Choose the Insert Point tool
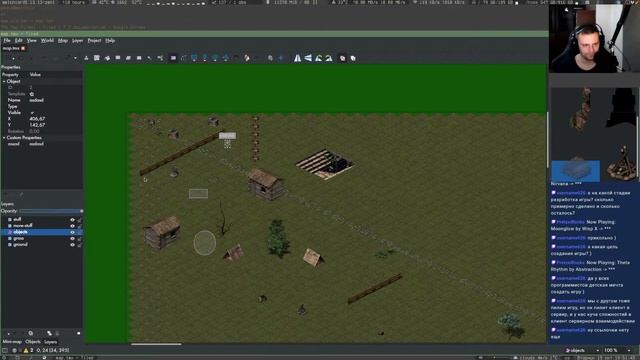This screenshot has height=360, width=640. click(205, 58)
